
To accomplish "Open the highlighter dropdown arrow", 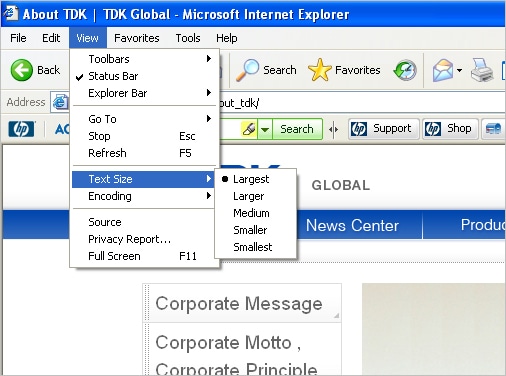I will pyautogui.click(x=265, y=129).
